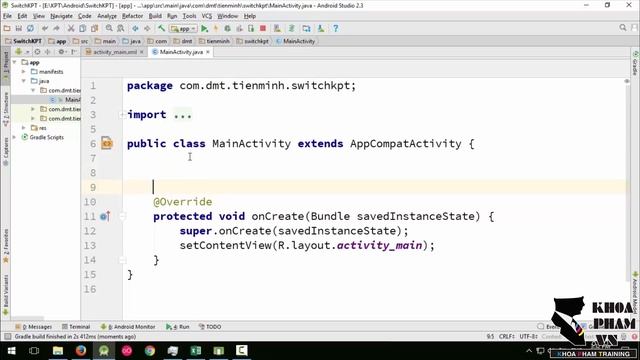Click the Sync Project with Gradle icon
The image size is (640, 360).
pos(292,29)
